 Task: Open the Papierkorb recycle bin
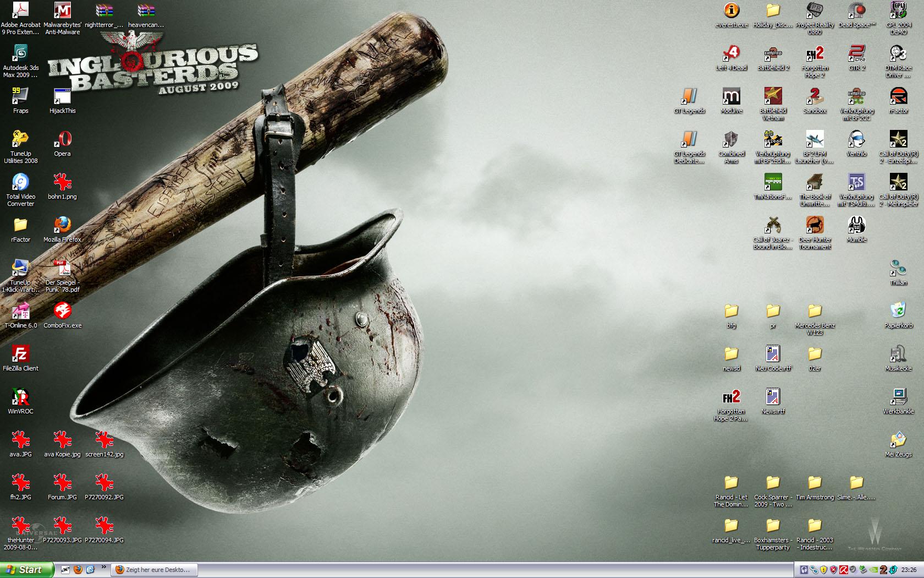coord(898,315)
